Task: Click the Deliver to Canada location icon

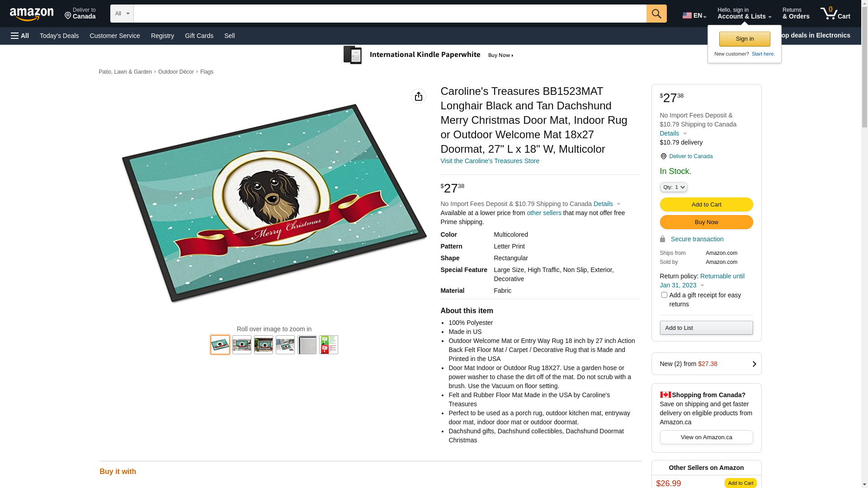Action: [68, 16]
